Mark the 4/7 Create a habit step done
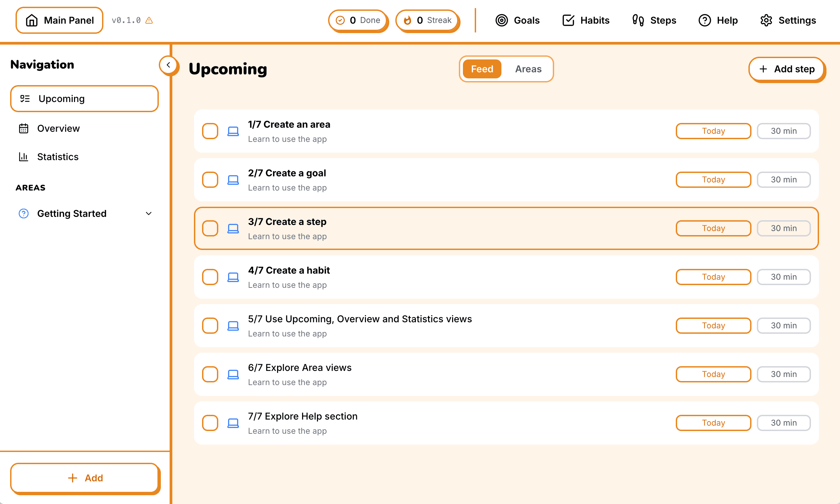The image size is (840, 504). [210, 277]
